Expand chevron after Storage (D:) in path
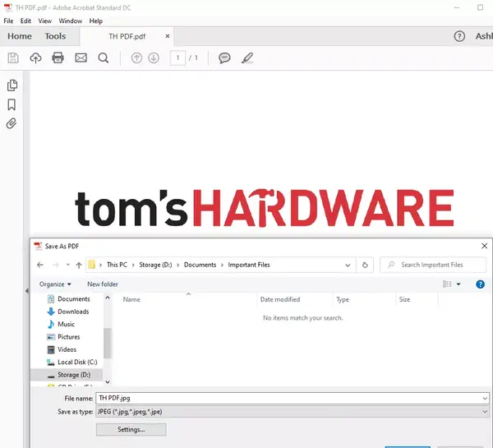 [x=178, y=265]
